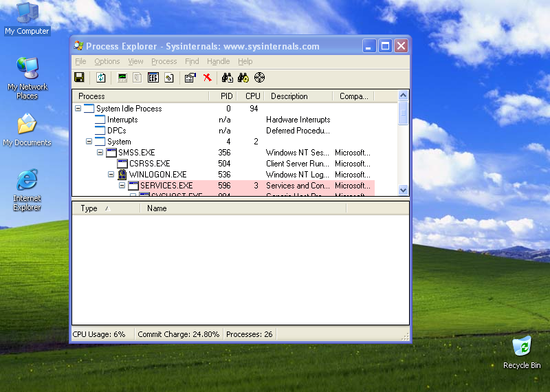Click the window resize grip corner
Screen dimensions: 550x392
point(405,337)
